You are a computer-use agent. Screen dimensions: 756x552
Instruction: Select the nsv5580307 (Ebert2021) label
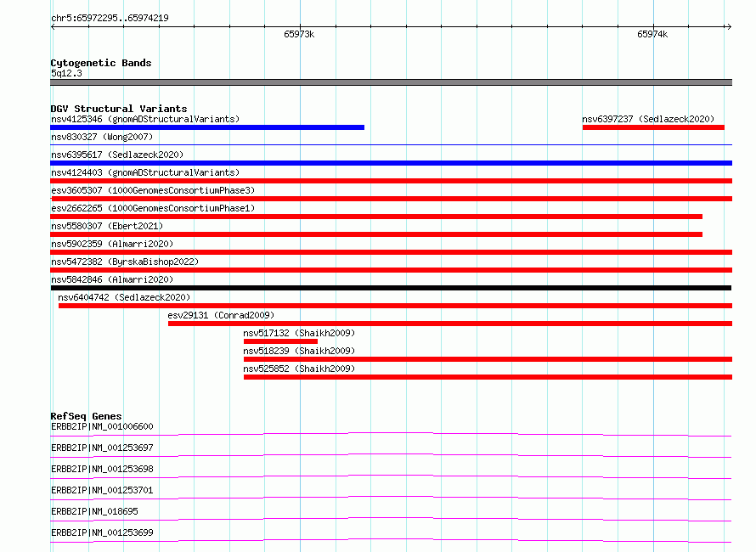(x=107, y=226)
